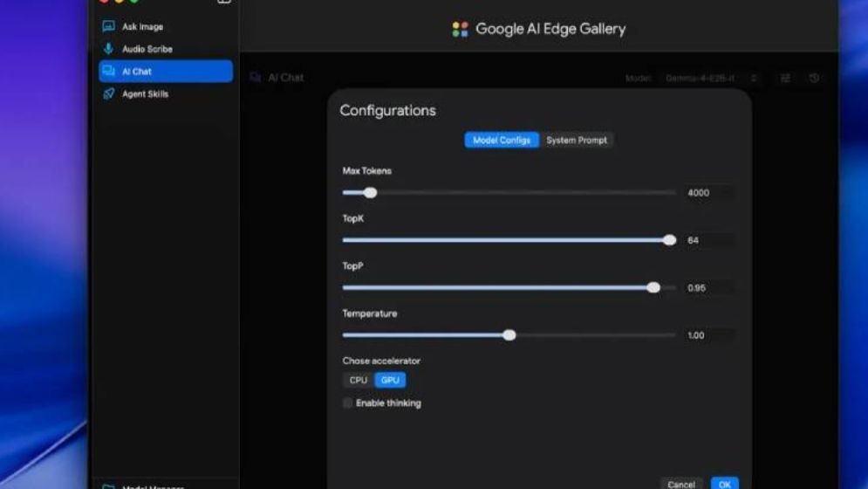This screenshot has width=868, height=489.
Task: Select the CPU accelerator option
Action: [x=359, y=381]
